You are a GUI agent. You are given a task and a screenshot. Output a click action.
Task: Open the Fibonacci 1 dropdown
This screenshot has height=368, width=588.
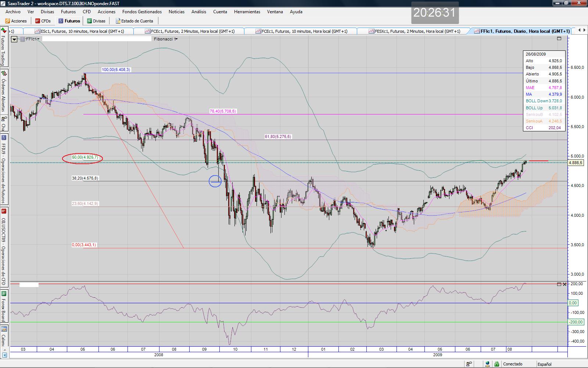(166, 39)
